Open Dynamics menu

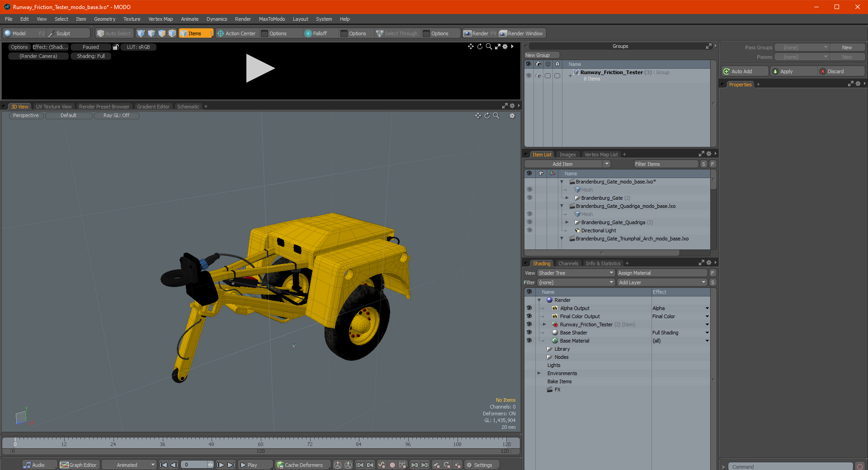tap(217, 19)
